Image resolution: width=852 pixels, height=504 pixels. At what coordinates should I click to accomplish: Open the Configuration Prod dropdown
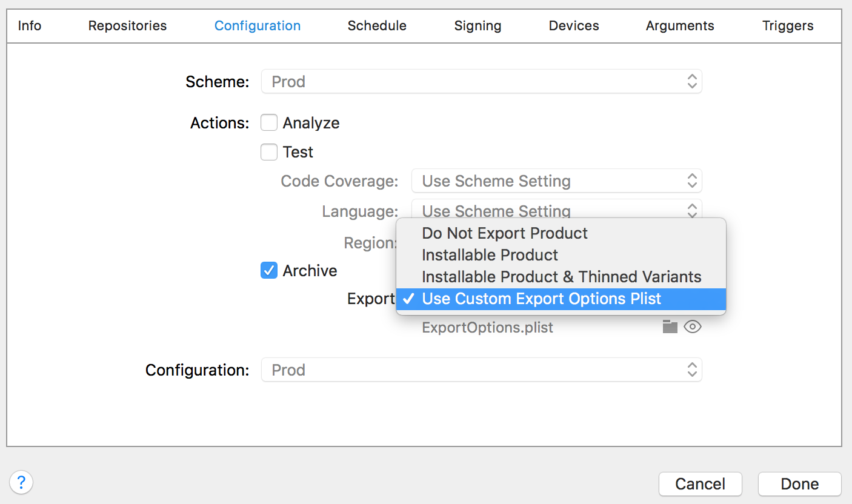coord(481,370)
